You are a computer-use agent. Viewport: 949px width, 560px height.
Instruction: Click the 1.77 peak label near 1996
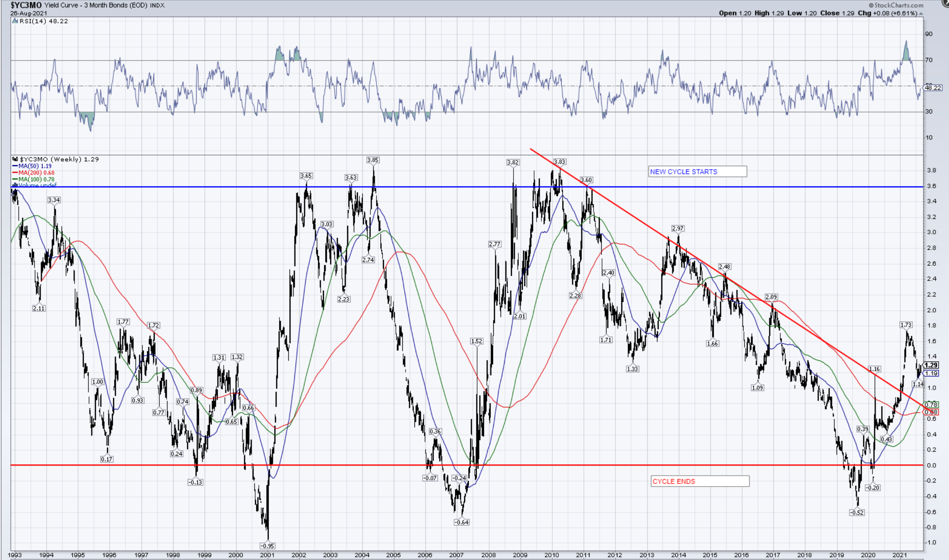(x=123, y=322)
